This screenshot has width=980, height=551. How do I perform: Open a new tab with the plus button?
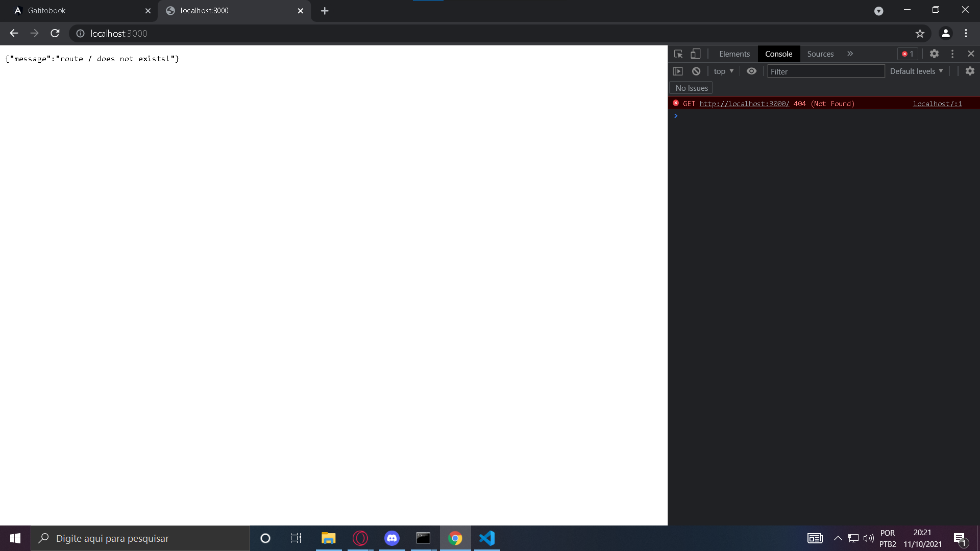325,11
